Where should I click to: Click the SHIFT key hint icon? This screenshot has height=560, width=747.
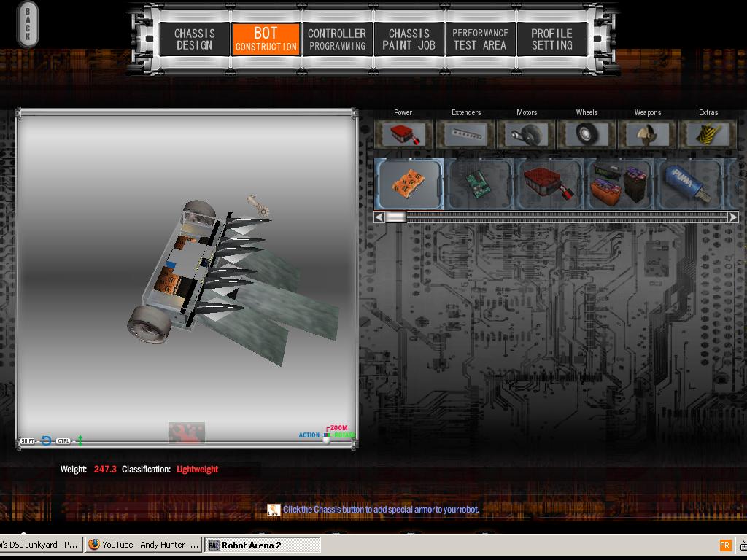click(28, 441)
